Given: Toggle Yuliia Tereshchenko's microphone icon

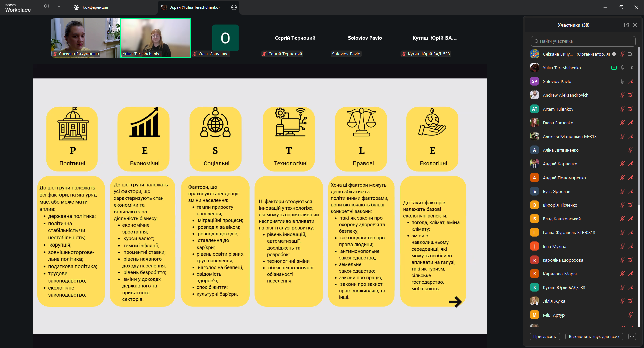Looking at the screenshot, I should (622, 68).
